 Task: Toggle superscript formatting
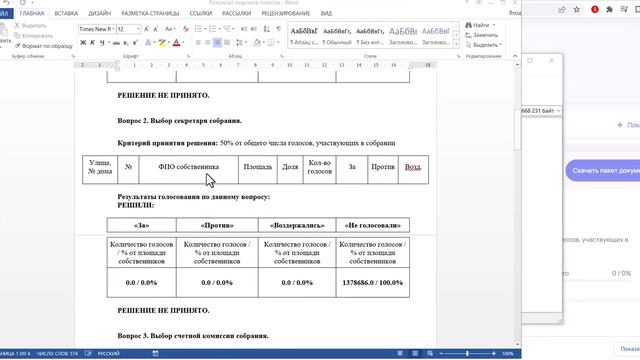tap(135, 42)
